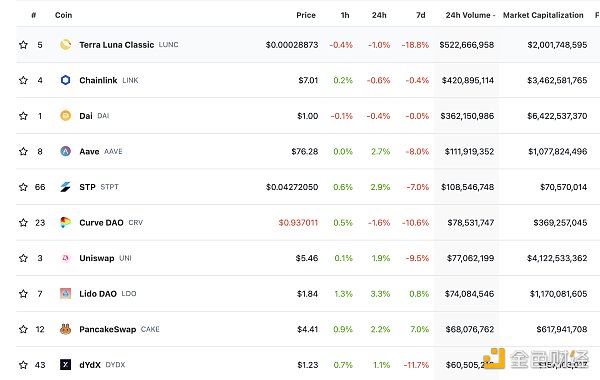Toggle favorite star for Terra Luna Classic
This screenshot has height=380, width=600.
[23, 45]
